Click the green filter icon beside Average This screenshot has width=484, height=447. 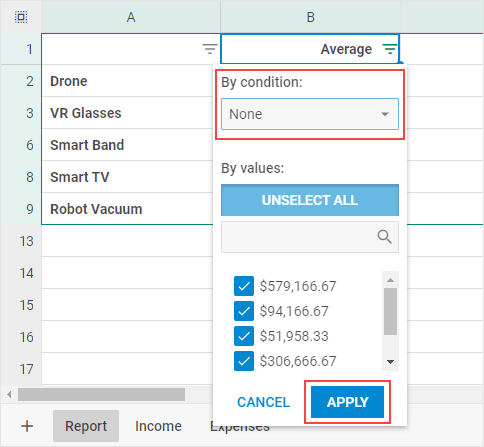390,49
